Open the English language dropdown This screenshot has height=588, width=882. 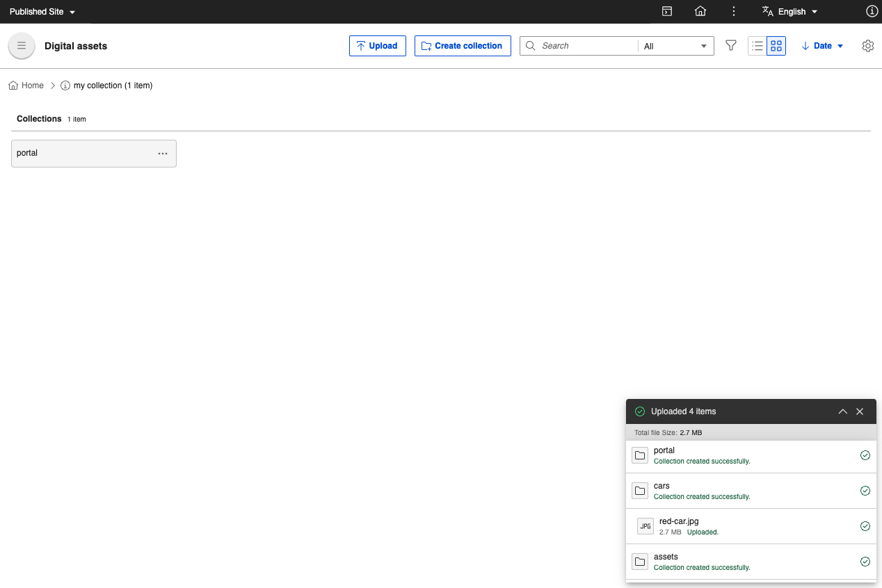click(x=790, y=11)
